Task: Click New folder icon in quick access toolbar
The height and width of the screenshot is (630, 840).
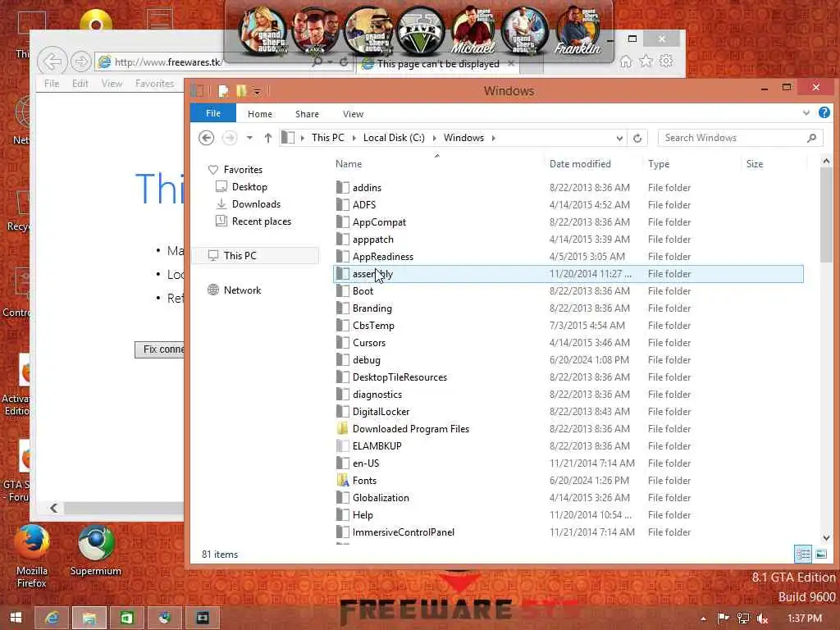Action: tap(241, 91)
